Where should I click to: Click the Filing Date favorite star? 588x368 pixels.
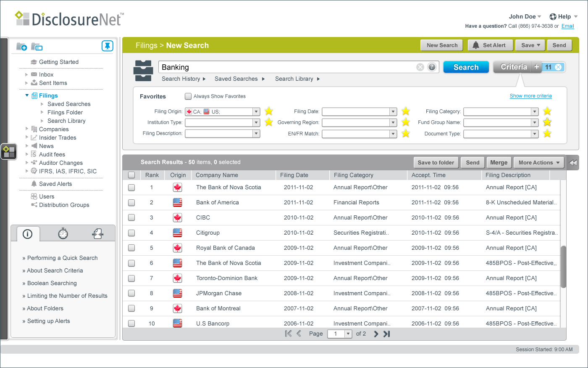[x=406, y=111]
